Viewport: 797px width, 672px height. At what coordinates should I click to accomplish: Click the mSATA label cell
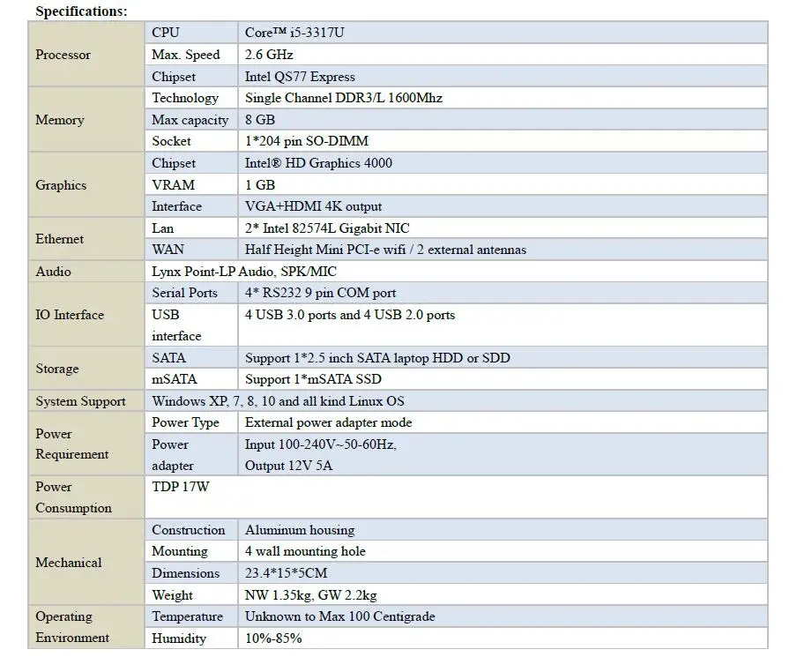coord(191,379)
